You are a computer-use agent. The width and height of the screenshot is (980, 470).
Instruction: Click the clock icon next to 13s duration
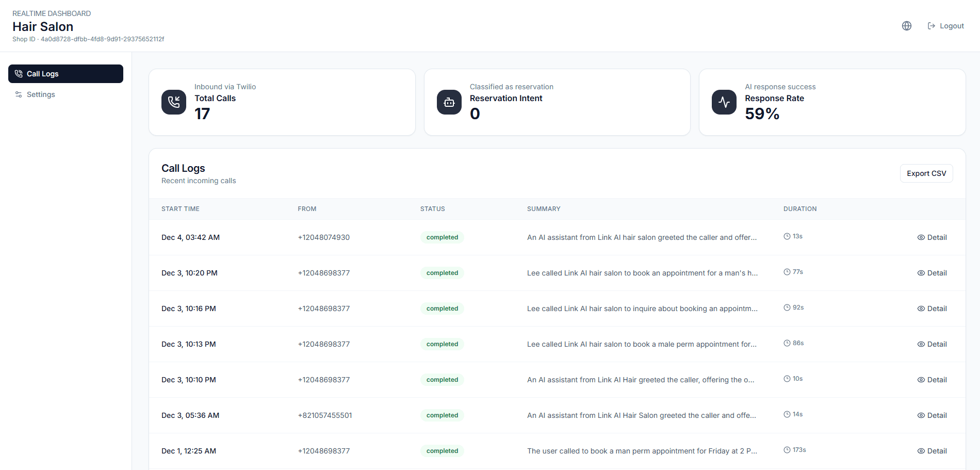click(x=786, y=236)
